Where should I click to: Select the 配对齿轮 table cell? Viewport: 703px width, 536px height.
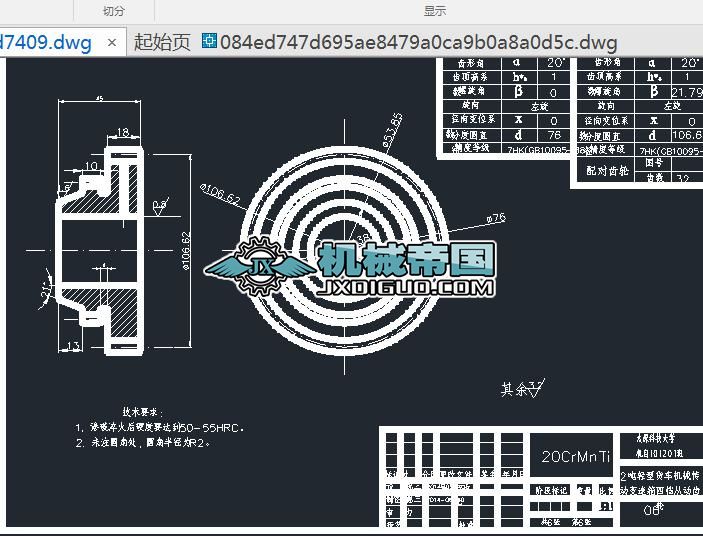pyautogui.click(x=607, y=170)
